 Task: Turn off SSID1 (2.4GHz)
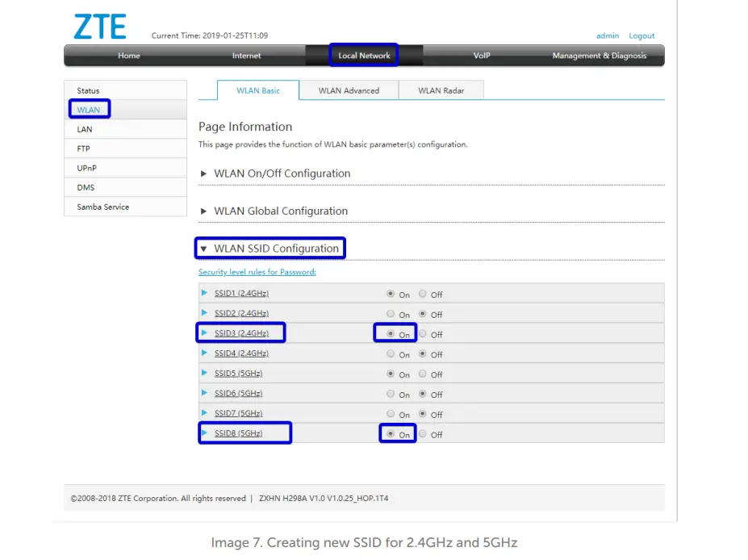coord(424,294)
